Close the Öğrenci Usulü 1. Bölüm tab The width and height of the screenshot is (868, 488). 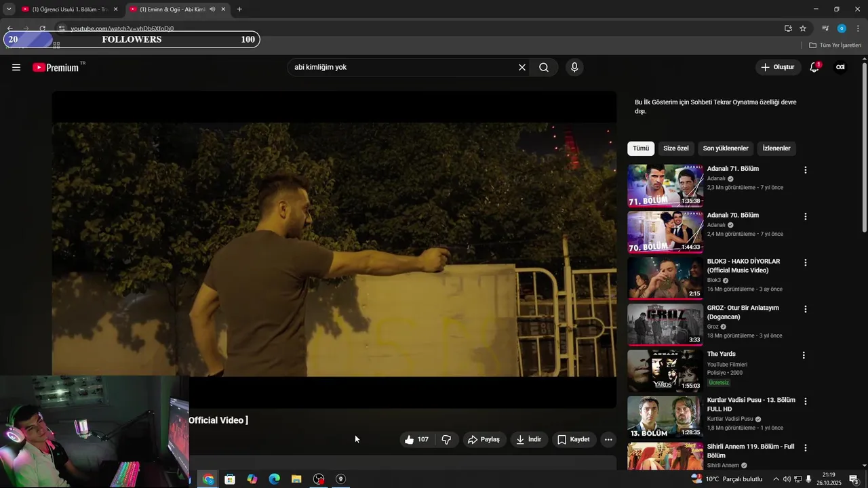coord(115,9)
